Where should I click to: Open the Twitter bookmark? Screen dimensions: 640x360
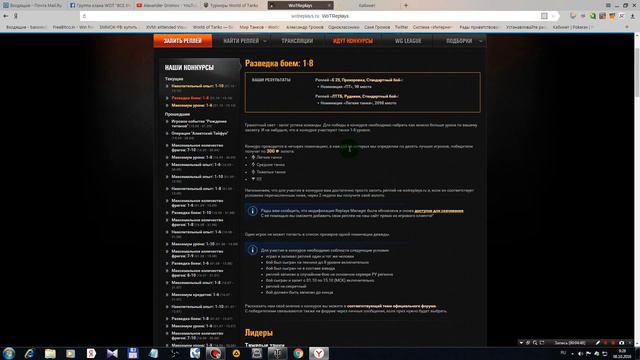click(401, 27)
